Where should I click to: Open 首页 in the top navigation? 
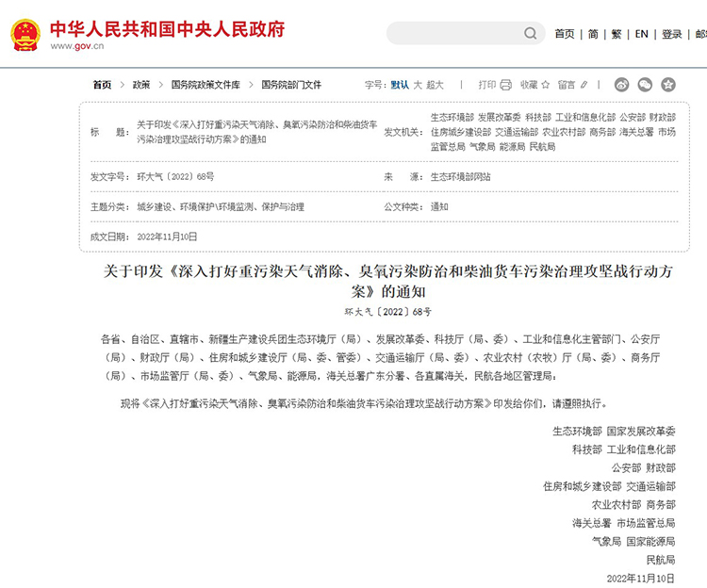pos(565,34)
